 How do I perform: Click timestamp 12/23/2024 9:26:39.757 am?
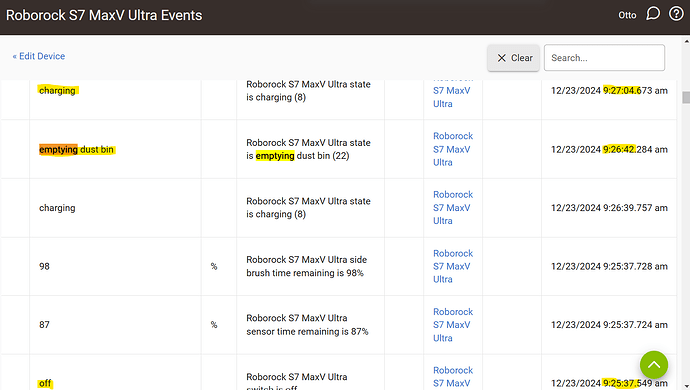point(609,208)
